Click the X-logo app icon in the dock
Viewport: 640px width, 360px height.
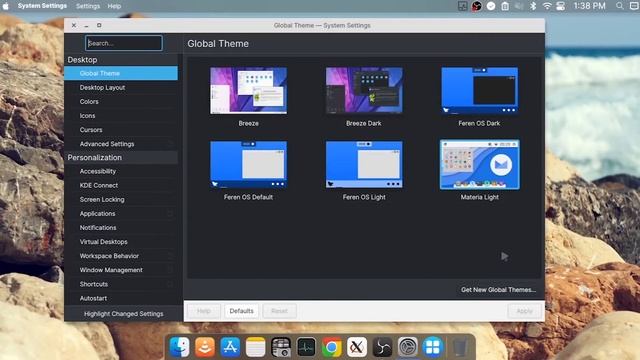[x=357, y=347]
